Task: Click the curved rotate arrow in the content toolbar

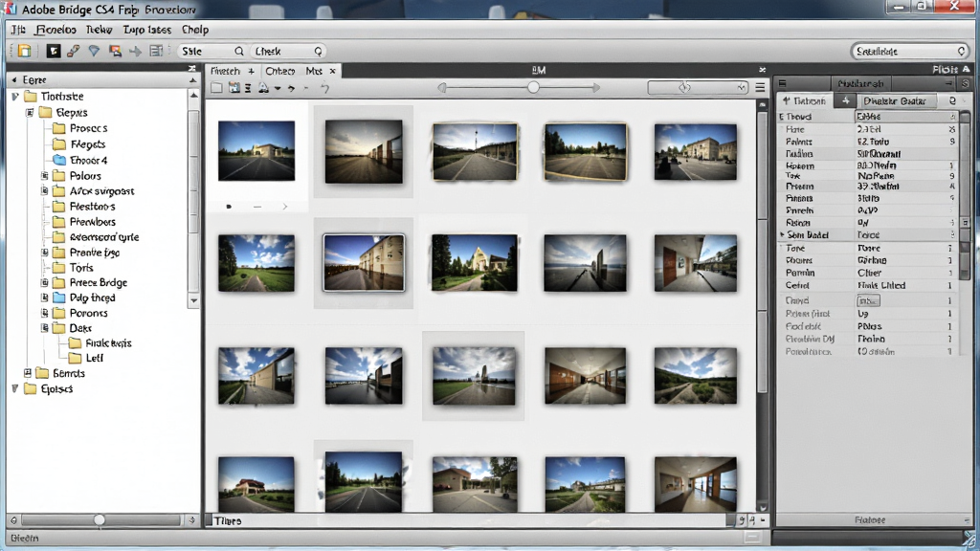Action: tap(325, 88)
